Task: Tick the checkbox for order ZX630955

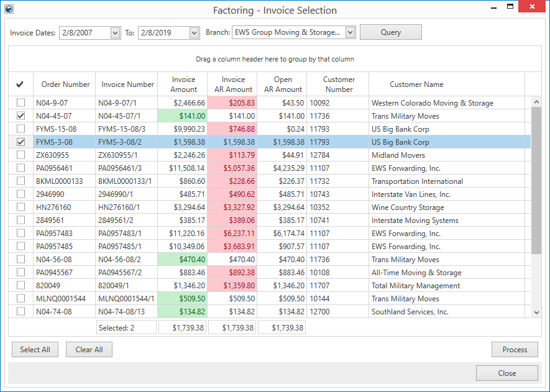Action: tap(21, 155)
